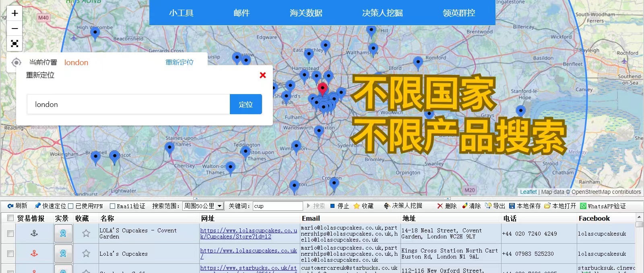644x273 pixels.
Task: Click the 刷新 refresh toolbar icon
Action: (10, 206)
